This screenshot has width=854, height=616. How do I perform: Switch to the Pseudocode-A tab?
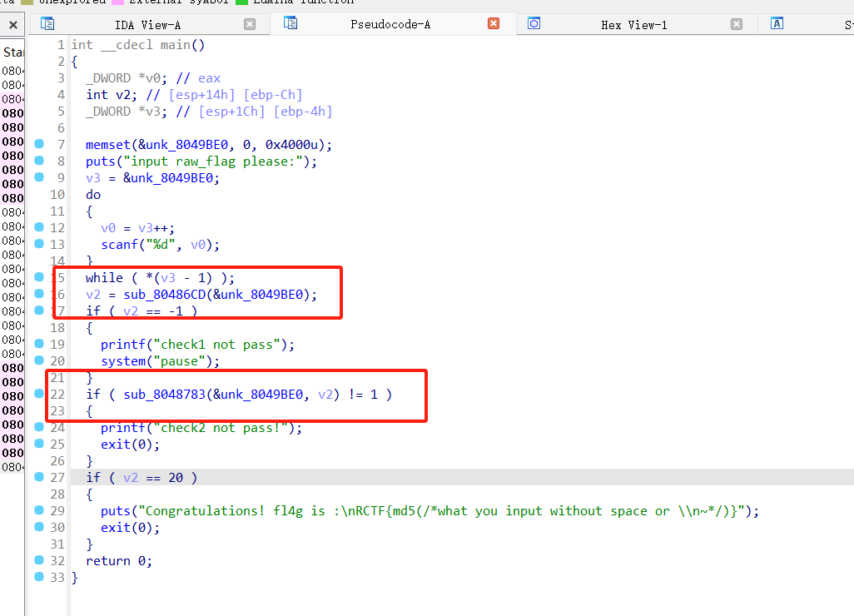point(390,24)
